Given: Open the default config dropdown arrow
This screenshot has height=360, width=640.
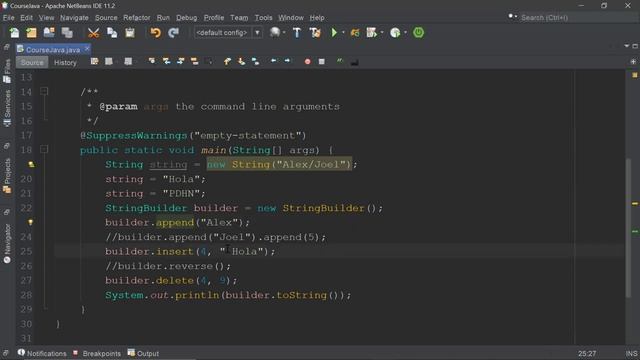Looking at the screenshot, I should coord(257,32).
